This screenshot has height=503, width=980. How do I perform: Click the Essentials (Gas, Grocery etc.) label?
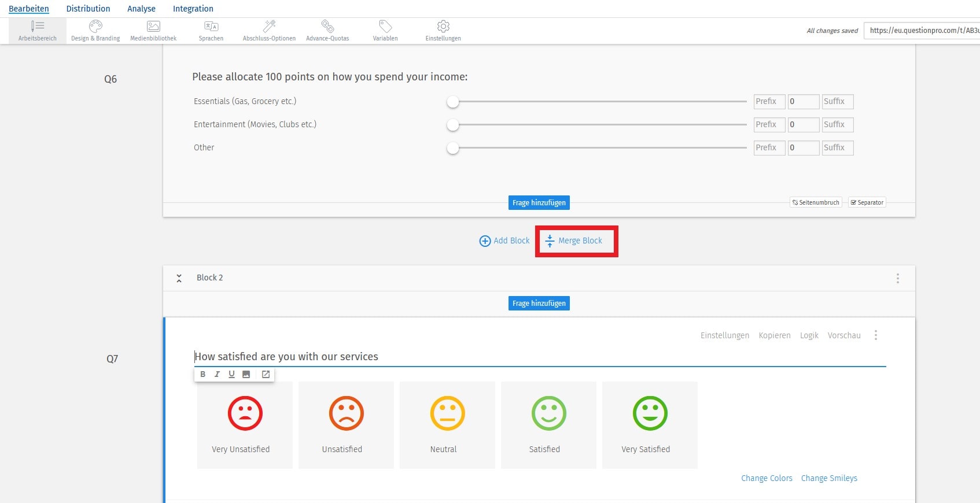[245, 101]
